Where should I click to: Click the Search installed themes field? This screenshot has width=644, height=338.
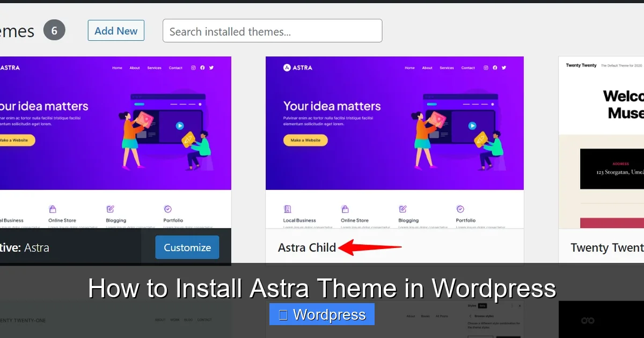[272, 31]
